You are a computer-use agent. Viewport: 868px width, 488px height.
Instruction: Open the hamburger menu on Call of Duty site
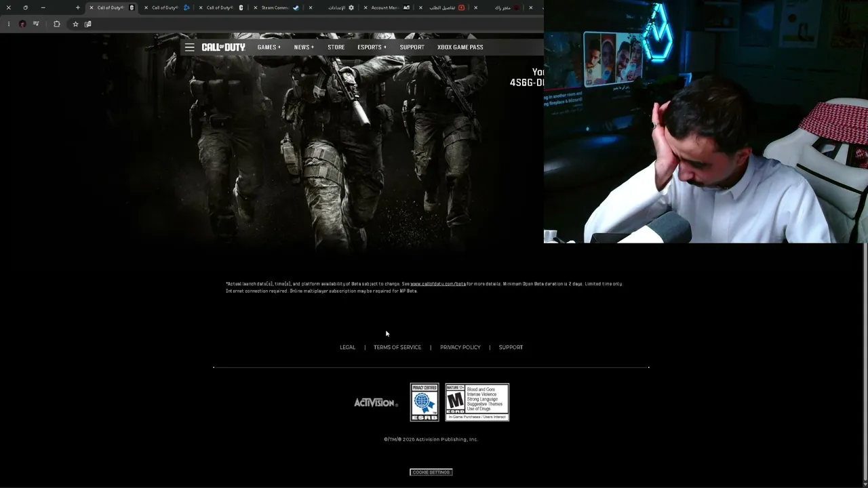(189, 47)
